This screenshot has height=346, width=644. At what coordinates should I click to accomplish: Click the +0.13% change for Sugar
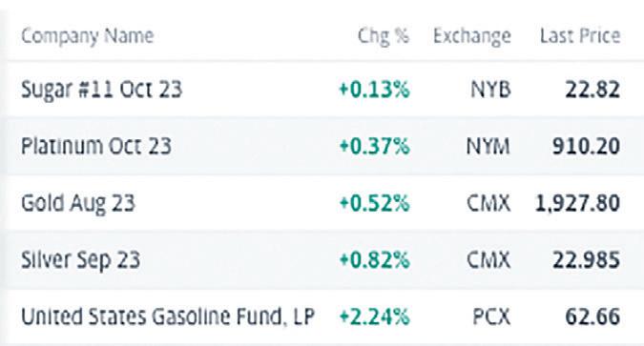click(x=375, y=90)
